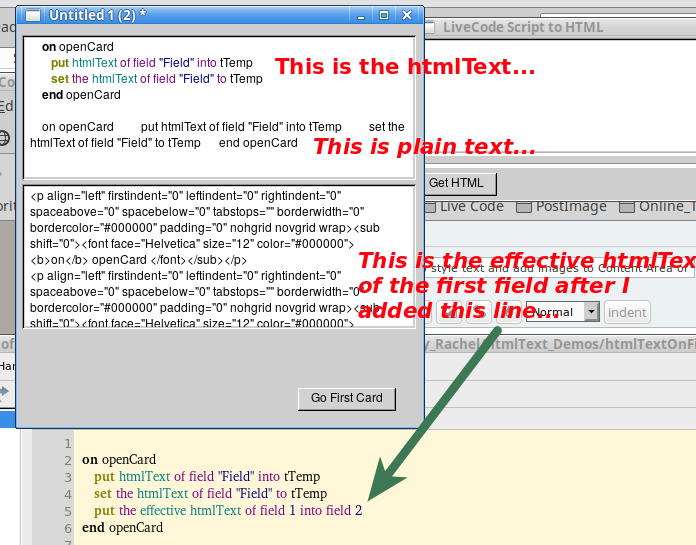
Task: Minimize the Untitled 1 (2) window
Action: pyautogui.click(x=361, y=15)
